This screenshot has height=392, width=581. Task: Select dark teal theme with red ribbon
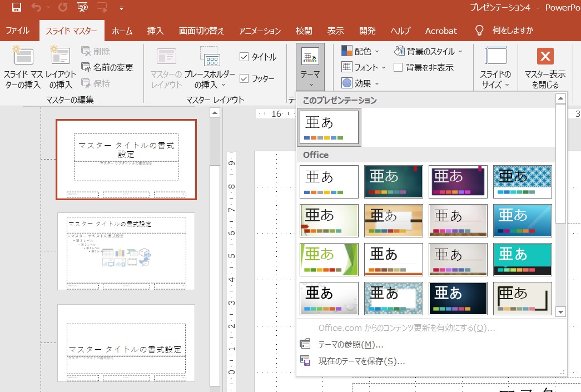pyautogui.click(x=394, y=182)
